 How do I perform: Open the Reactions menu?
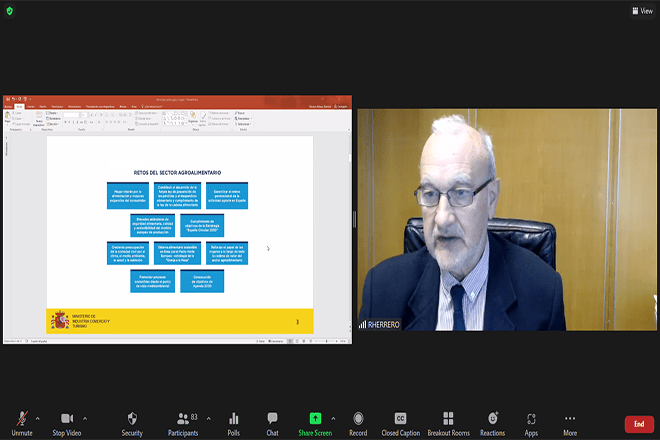(x=492, y=424)
